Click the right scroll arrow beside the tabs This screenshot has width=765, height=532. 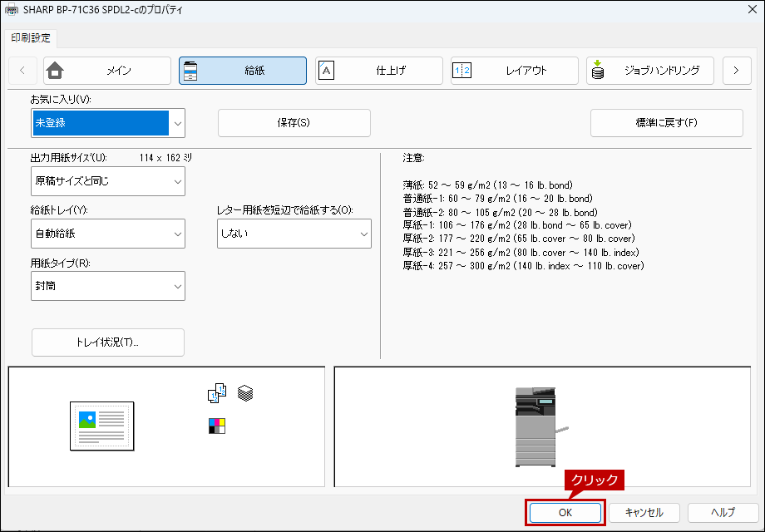tap(736, 71)
